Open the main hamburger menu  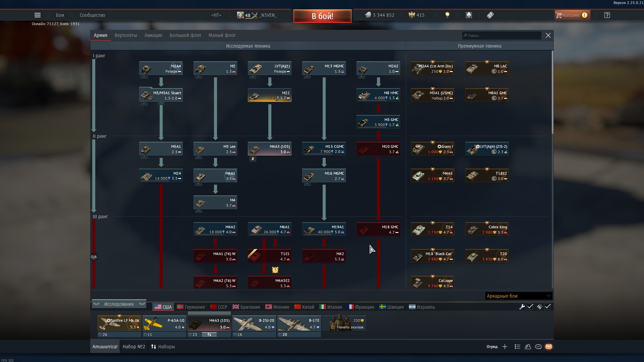38,15
